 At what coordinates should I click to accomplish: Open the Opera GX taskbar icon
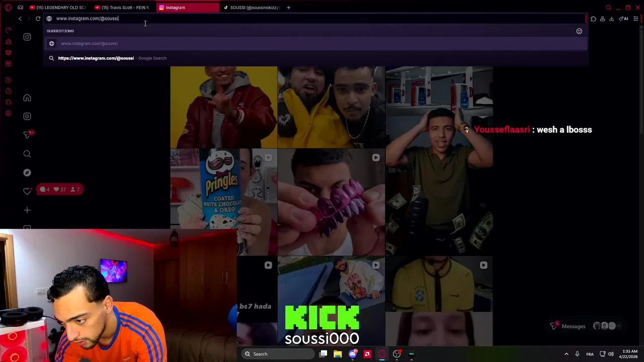tap(382, 354)
